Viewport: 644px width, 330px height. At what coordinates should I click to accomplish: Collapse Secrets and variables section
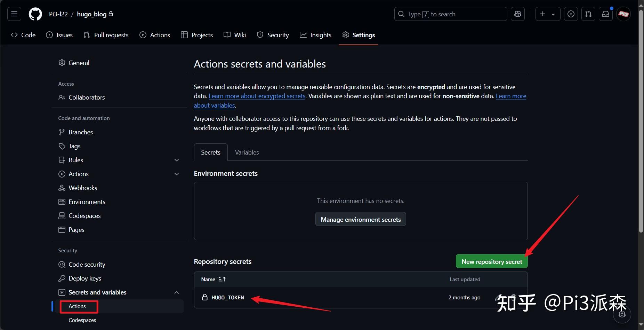pos(176,292)
